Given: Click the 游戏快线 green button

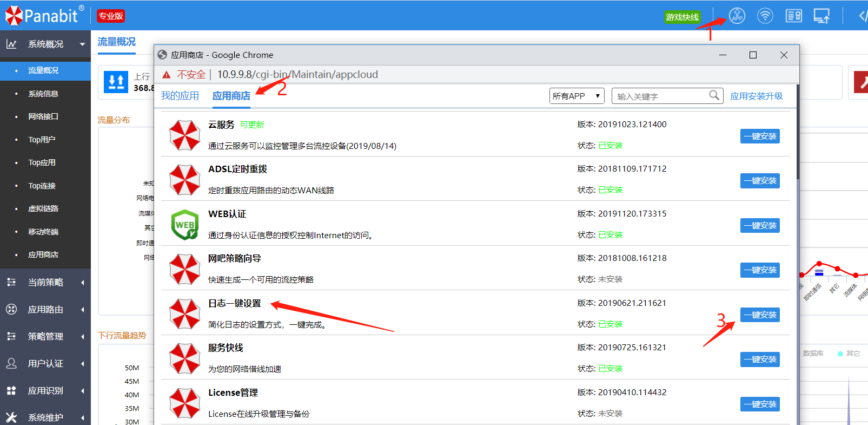Looking at the screenshot, I should click(682, 17).
